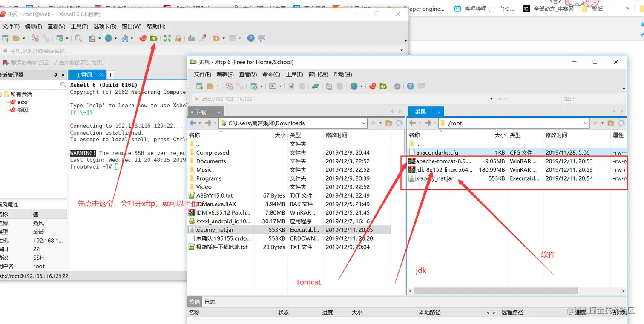Click Xshell highlight pencil icon
Viewport: 644px width, 324px height.
(x=203, y=38)
